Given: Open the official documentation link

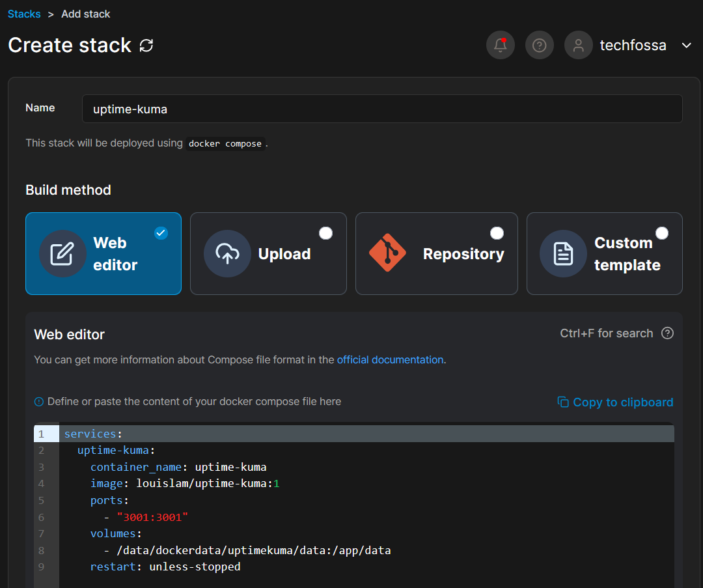Looking at the screenshot, I should click(x=390, y=359).
